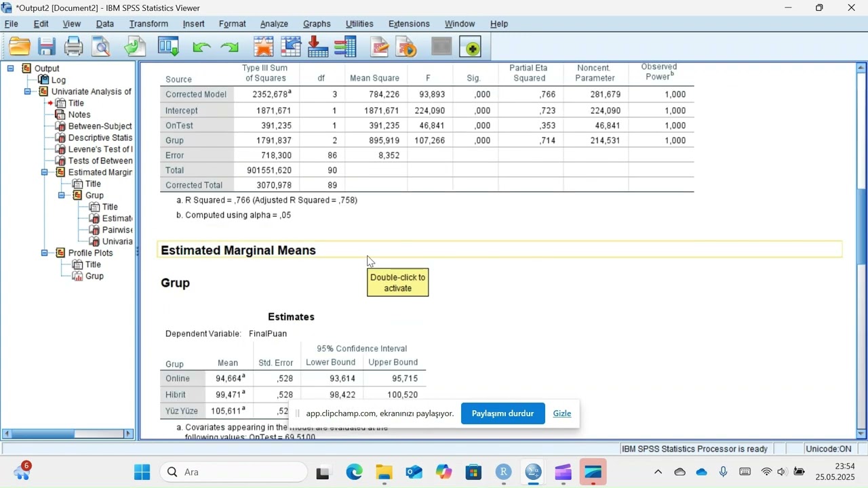Click the 107,266 F value cell
The width and height of the screenshot is (868, 488).
click(432, 140)
